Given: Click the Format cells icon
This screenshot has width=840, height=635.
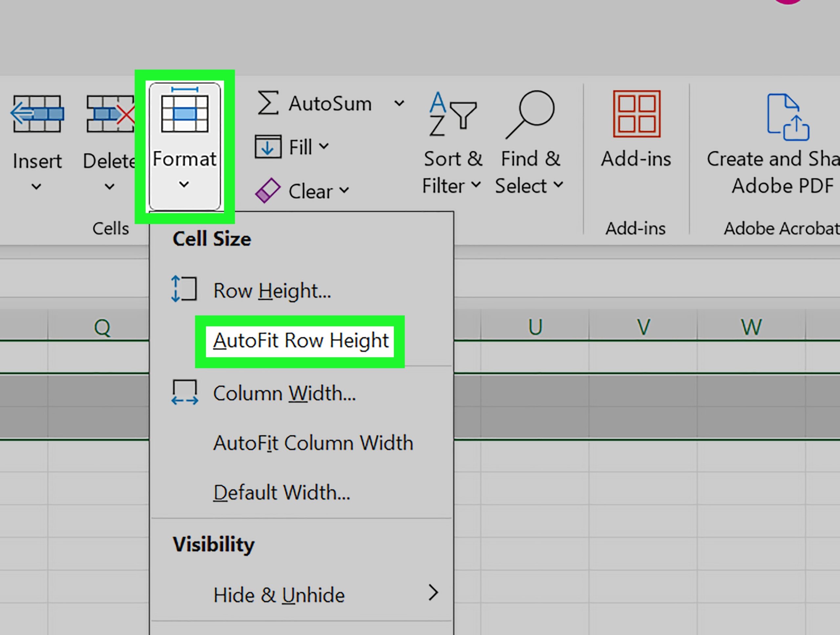Looking at the screenshot, I should click(184, 109).
